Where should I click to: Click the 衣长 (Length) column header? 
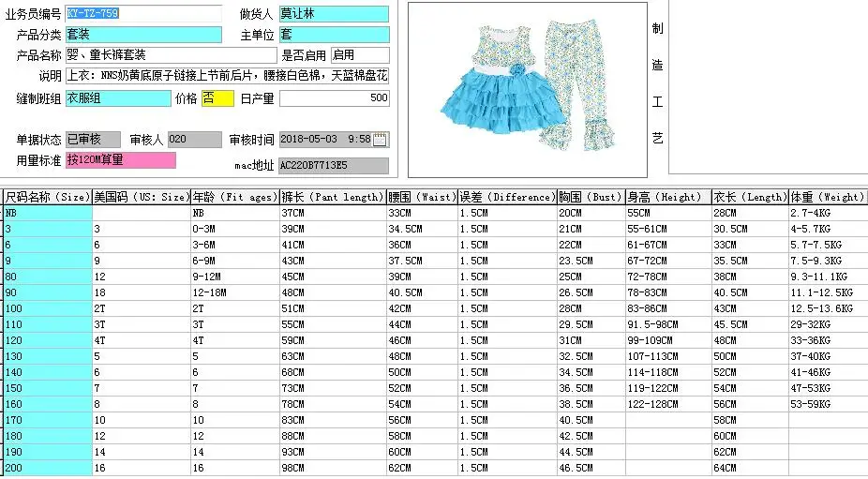point(750,197)
